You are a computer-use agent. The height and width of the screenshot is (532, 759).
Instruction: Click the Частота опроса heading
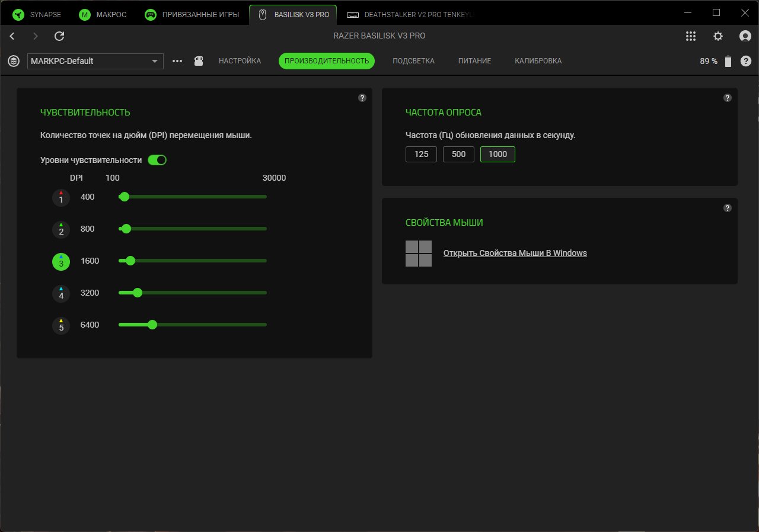[444, 113]
